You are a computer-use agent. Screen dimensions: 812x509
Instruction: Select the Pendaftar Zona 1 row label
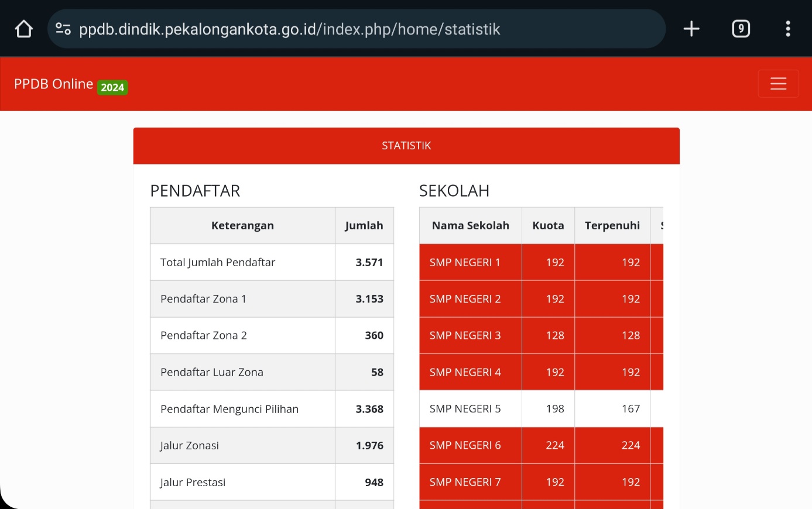203,299
